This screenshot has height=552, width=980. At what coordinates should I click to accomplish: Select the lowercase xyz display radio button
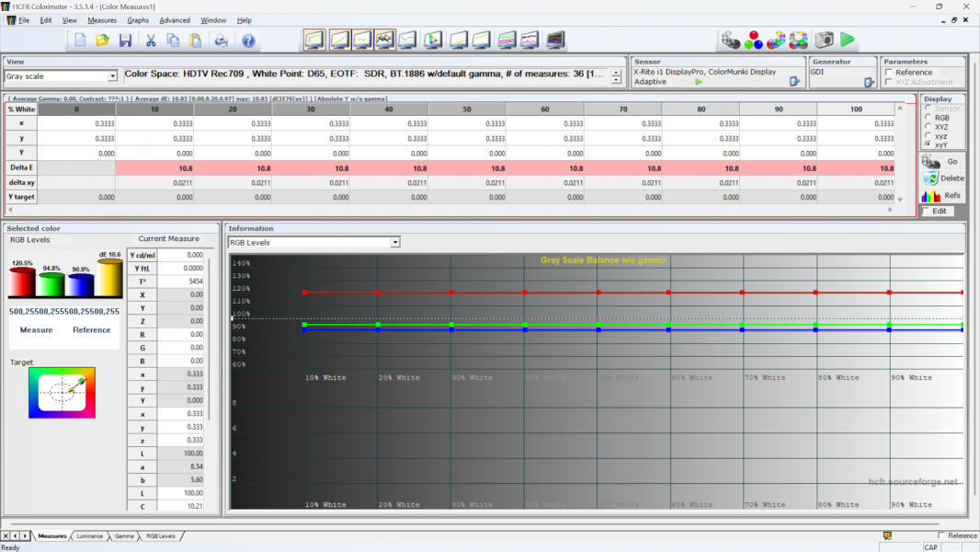929,135
